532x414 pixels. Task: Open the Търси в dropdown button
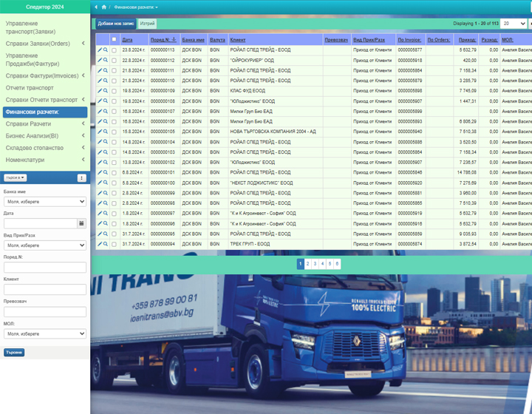[x=15, y=178]
